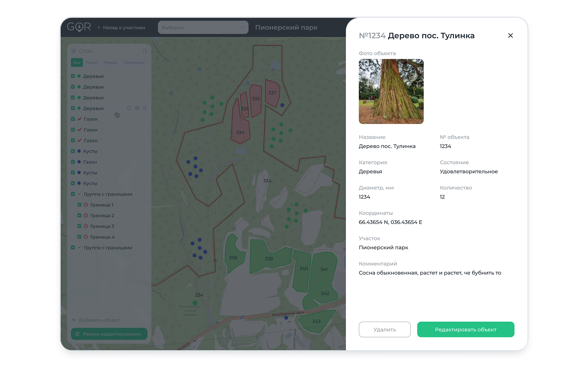Click the Слои layers stack icon
The width and height of the screenshot is (588, 368).
click(x=73, y=51)
